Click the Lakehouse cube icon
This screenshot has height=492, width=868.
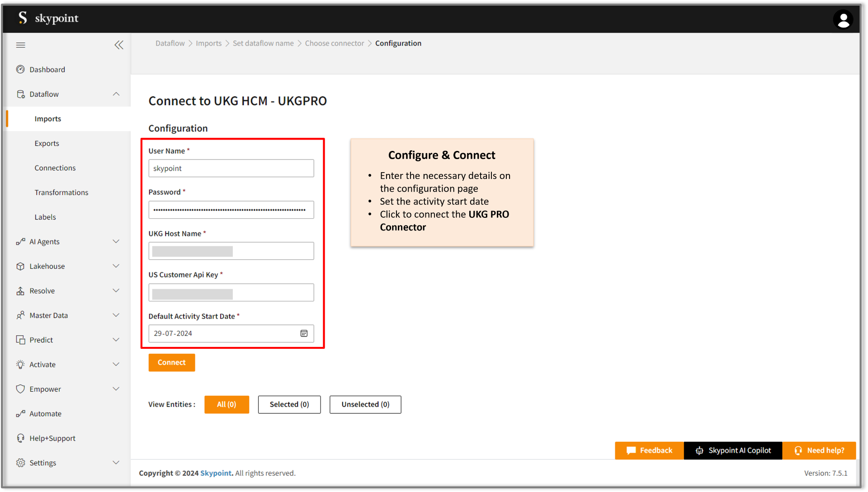tap(20, 266)
